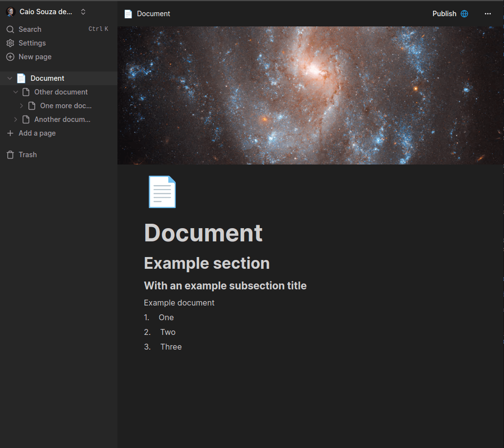Open the Another document page
Screen dimensions: 504x448
pyautogui.click(x=62, y=119)
